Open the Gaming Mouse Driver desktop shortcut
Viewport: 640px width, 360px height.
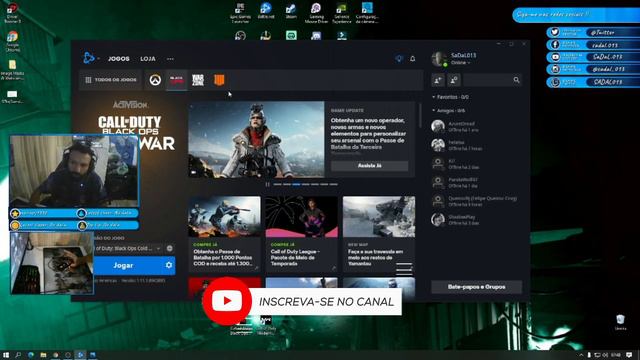(316, 13)
